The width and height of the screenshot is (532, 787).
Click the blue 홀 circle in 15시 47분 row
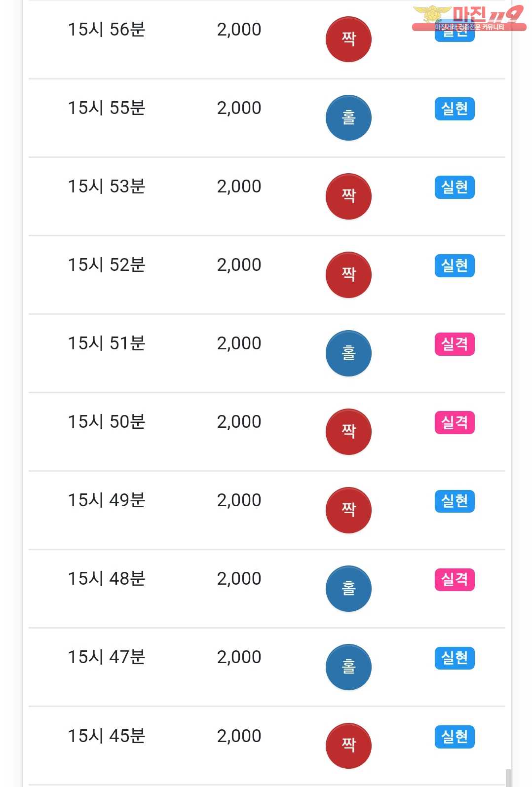tap(348, 667)
